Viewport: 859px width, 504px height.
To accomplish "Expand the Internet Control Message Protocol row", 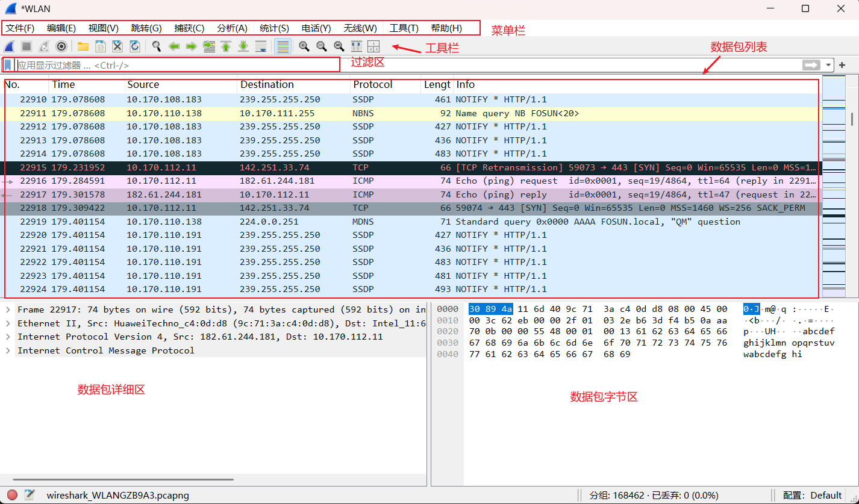I will pos(8,350).
